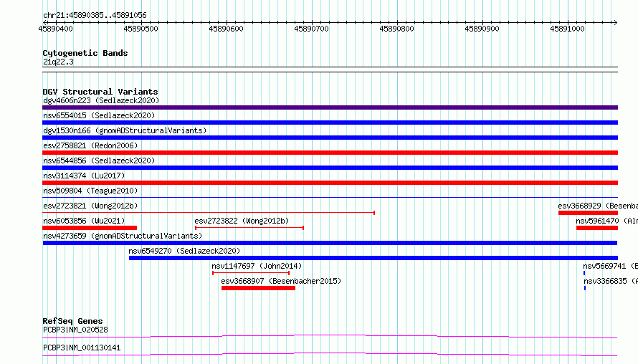The width and height of the screenshot is (638, 364).
Task: Click the thin blue nsv509804 line
Action: click(330, 198)
